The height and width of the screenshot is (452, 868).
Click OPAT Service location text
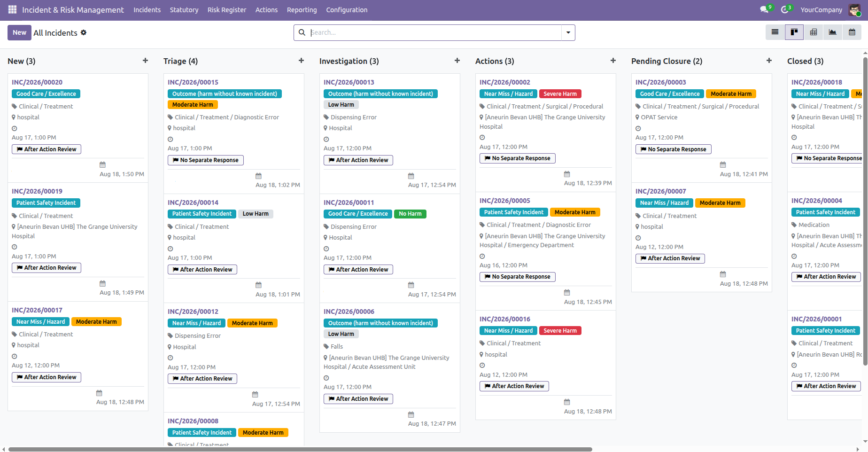click(659, 117)
